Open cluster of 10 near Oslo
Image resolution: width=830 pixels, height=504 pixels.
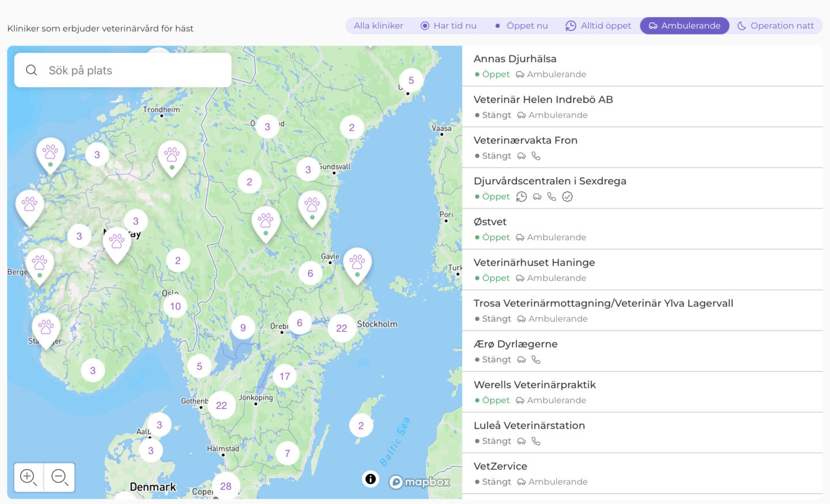[175, 306]
